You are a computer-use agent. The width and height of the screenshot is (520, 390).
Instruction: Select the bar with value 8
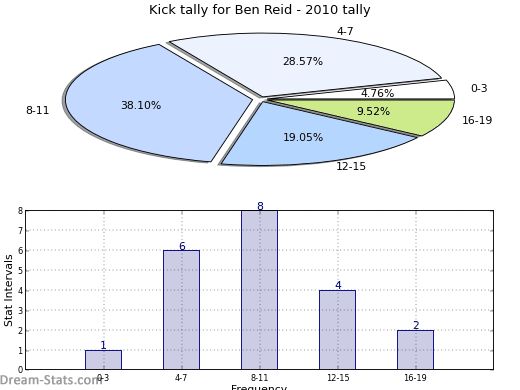(260, 290)
